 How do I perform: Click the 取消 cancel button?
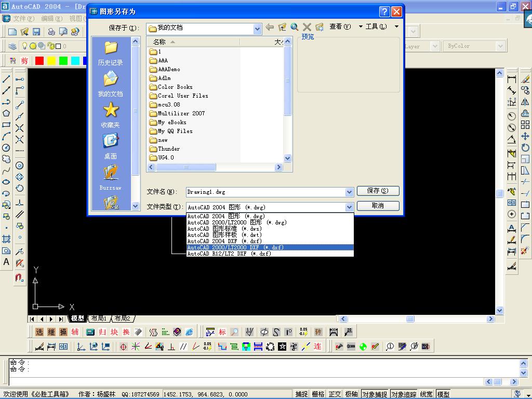click(378, 206)
